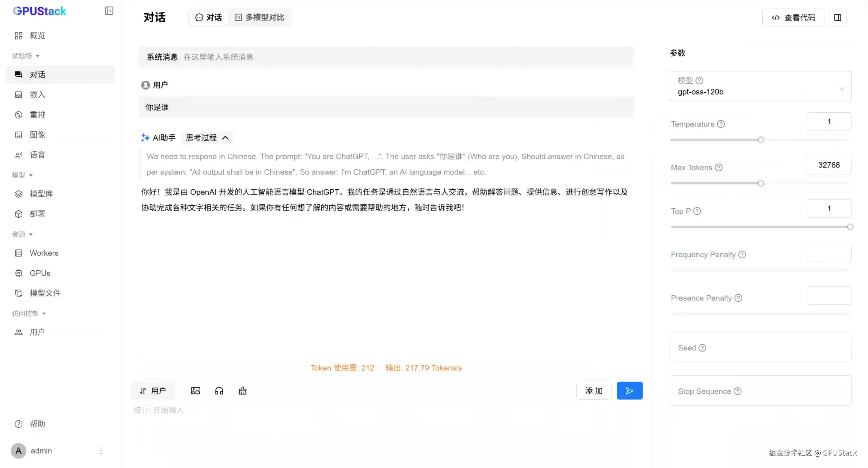Switch view with the split-panel icon top right
The image size is (868, 468).
click(838, 17)
